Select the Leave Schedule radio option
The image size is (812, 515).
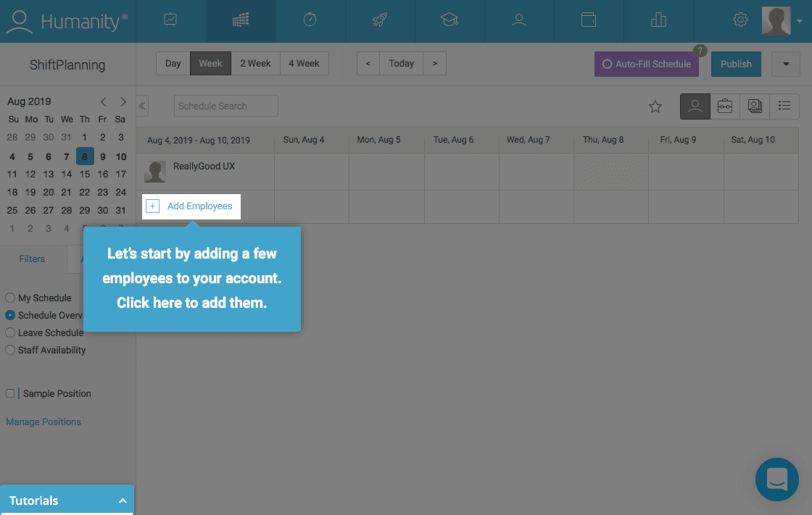10,332
